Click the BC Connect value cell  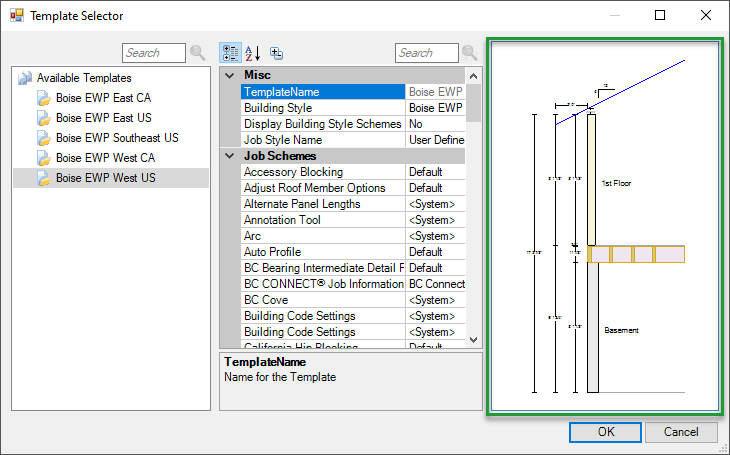(x=435, y=284)
